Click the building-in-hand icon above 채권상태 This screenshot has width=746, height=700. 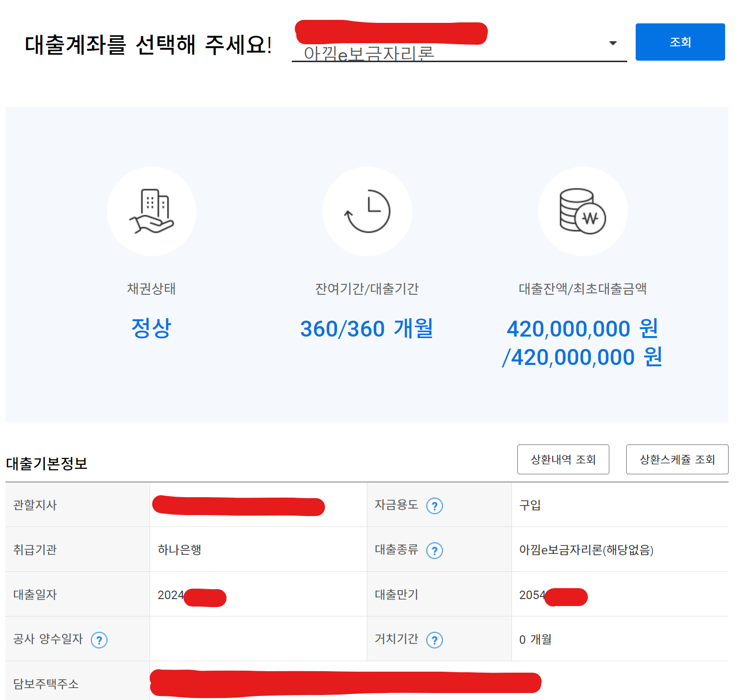click(x=151, y=211)
